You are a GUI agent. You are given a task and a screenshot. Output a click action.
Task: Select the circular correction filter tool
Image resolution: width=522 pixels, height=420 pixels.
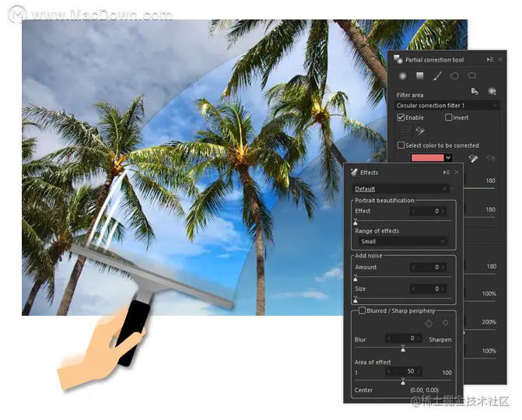point(403,76)
